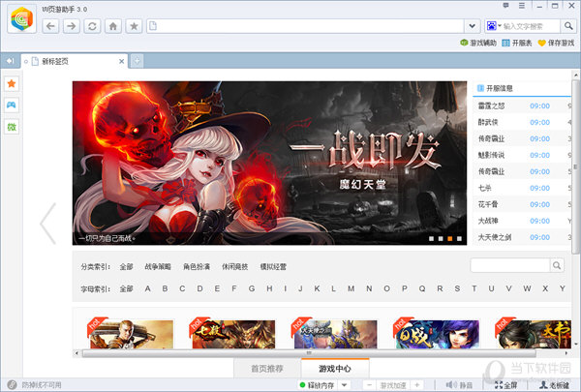Filter games by letter A
Viewport: 581px width, 392px height.
tap(147, 288)
